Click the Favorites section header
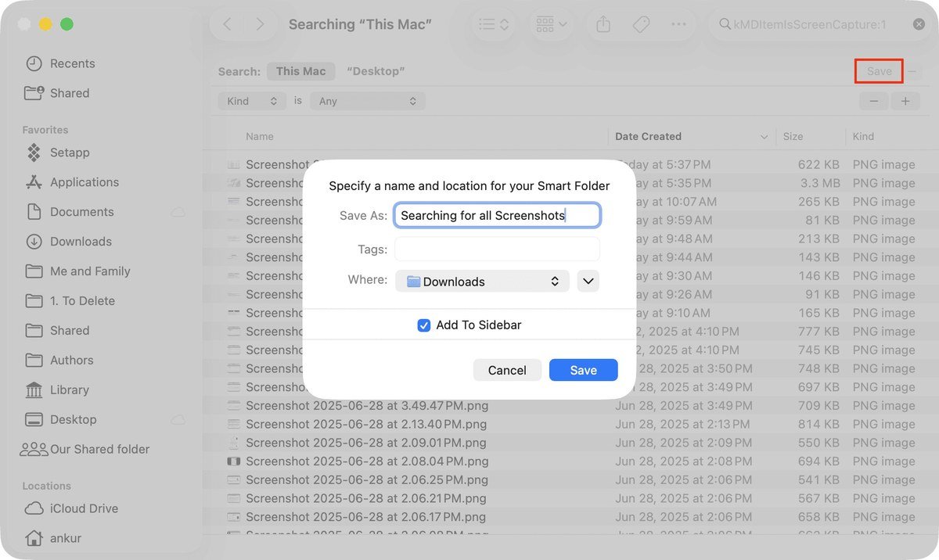This screenshot has width=939, height=560. tap(45, 130)
